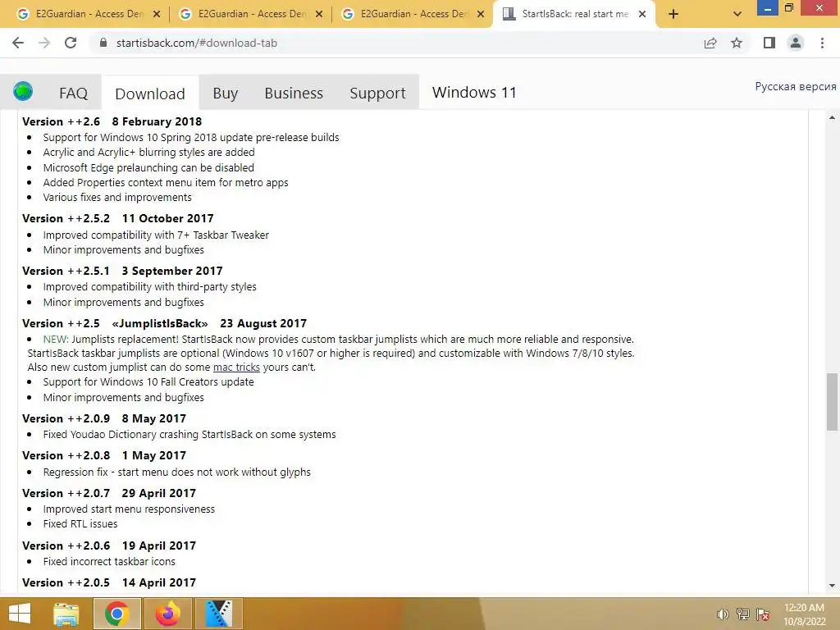This screenshot has height=630, width=840.
Task: Open the Windows 11 tab
Action: [474, 93]
